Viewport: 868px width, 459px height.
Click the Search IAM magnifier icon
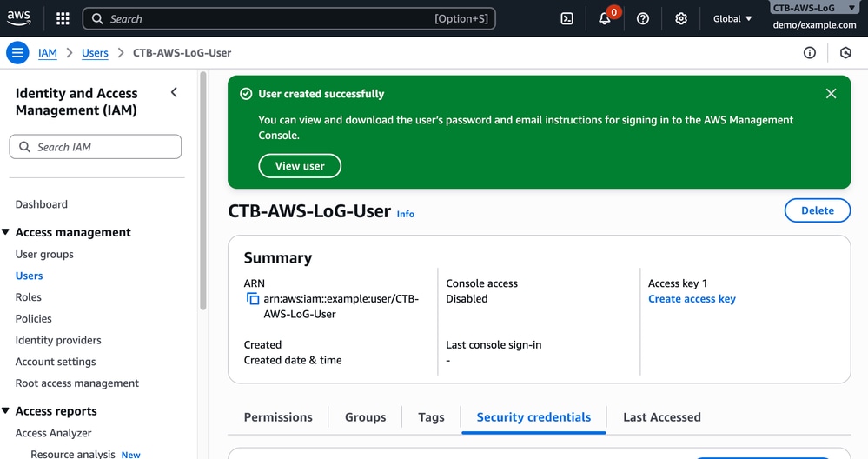point(24,147)
